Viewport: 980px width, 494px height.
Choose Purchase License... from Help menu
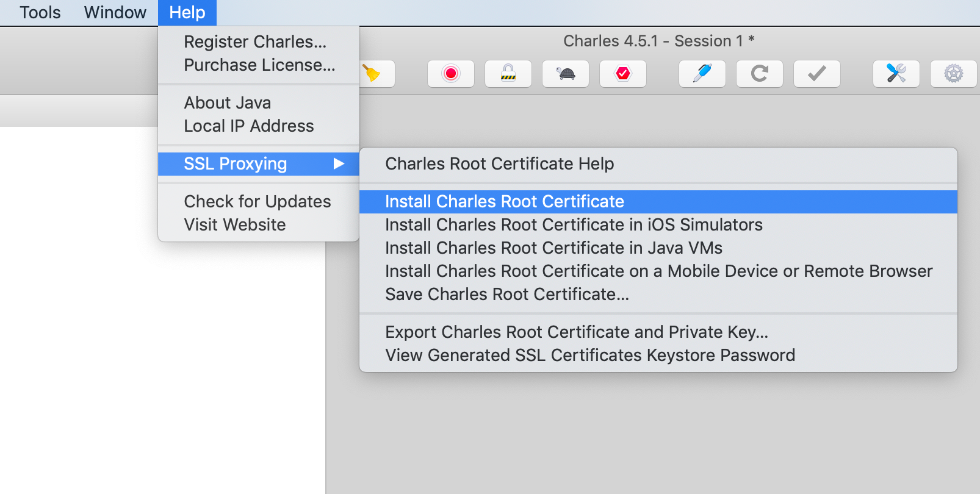[x=259, y=65]
